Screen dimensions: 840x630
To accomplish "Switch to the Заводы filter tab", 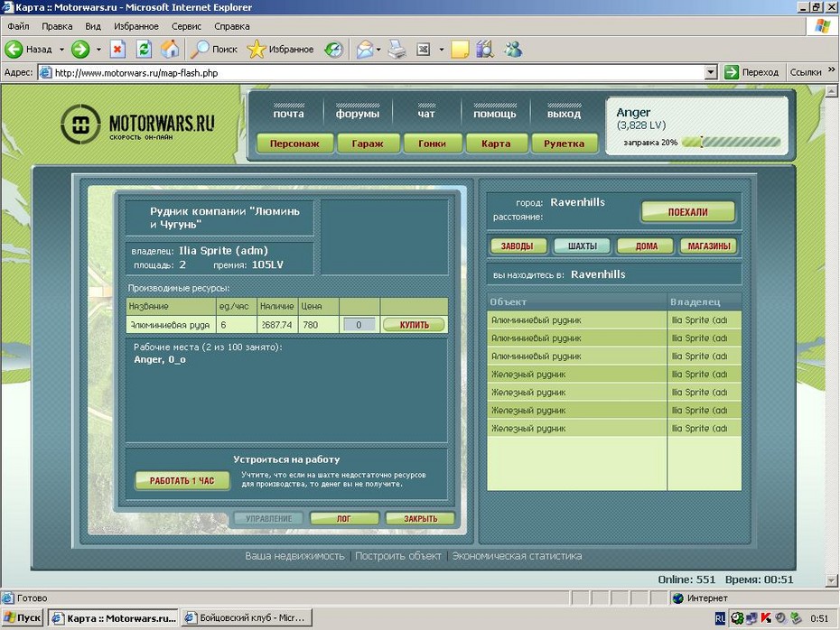I will click(x=518, y=246).
